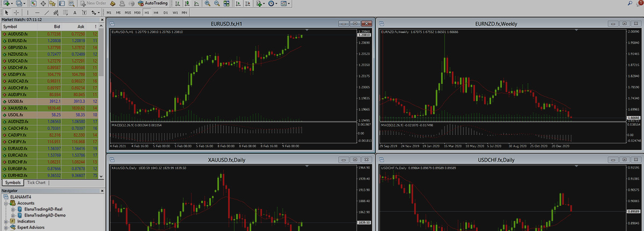This screenshot has height=231, width=644.
Task: Switch timeframe to D1
Action: tap(165, 12)
